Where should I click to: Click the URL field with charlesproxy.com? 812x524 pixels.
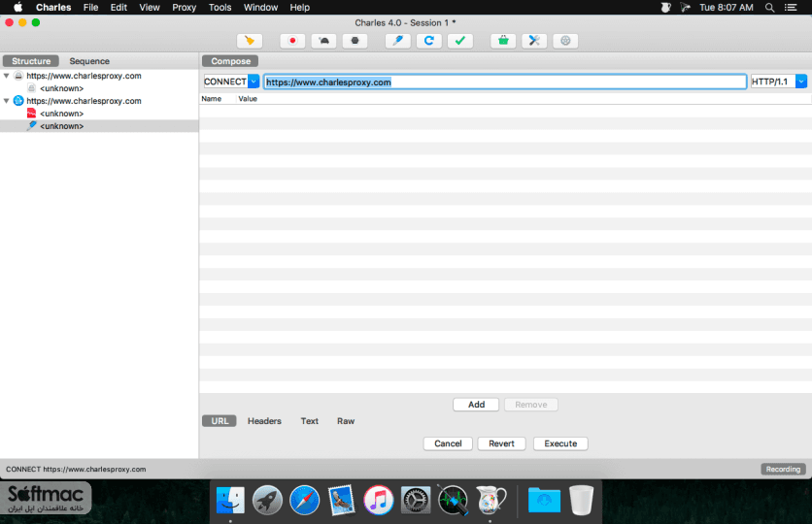[505, 82]
